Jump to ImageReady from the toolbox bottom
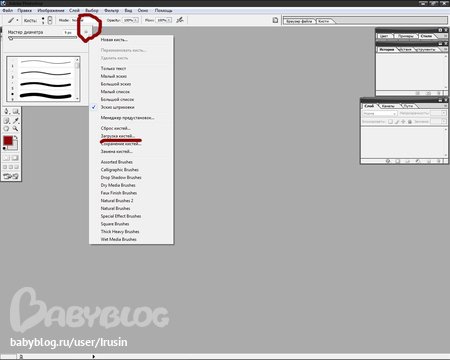The height and width of the screenshot is (360, 450). pos(11,176)
